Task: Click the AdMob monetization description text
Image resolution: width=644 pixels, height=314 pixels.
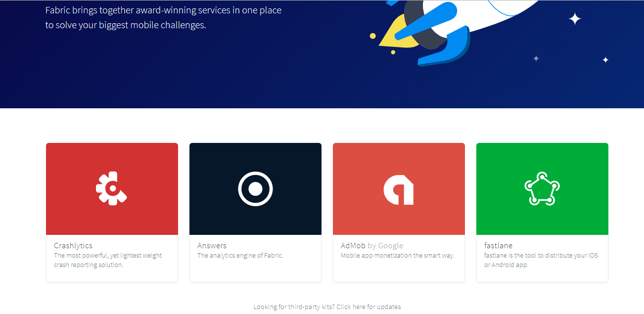Action: (398, 255)
